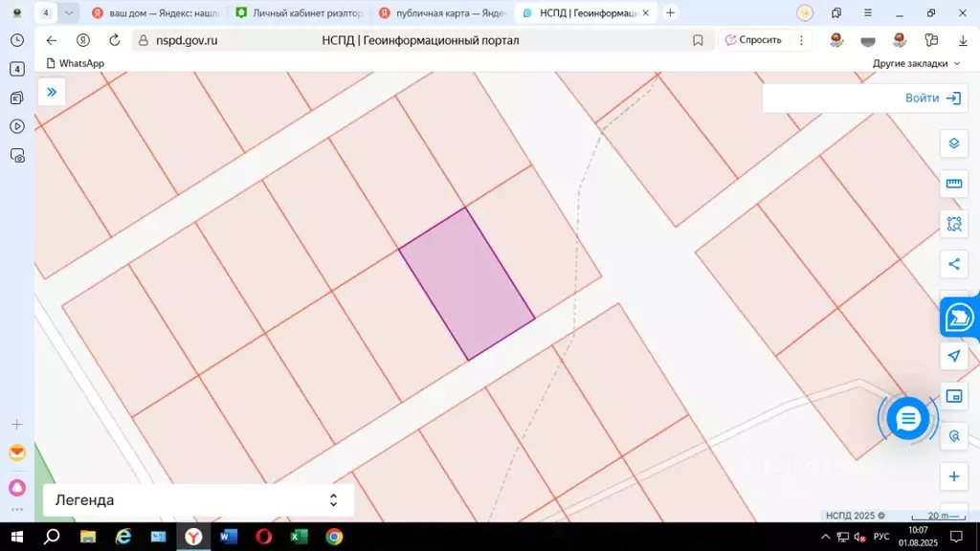Screen dimensions: 980x551
Task: Reload the page with refresh icon
Action: tap(115, 40)
